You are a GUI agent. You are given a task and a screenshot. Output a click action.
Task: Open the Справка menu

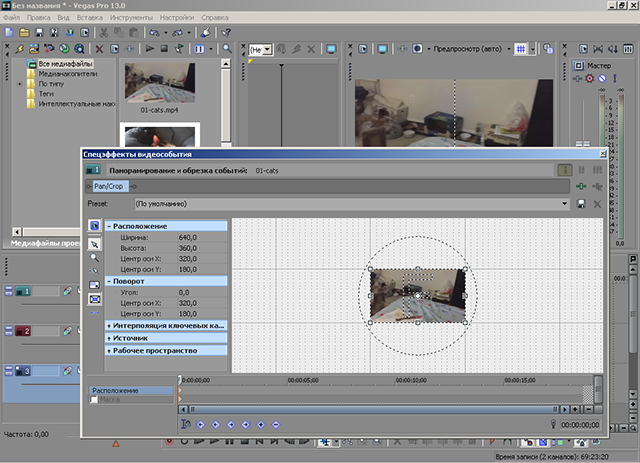(215, 18)
